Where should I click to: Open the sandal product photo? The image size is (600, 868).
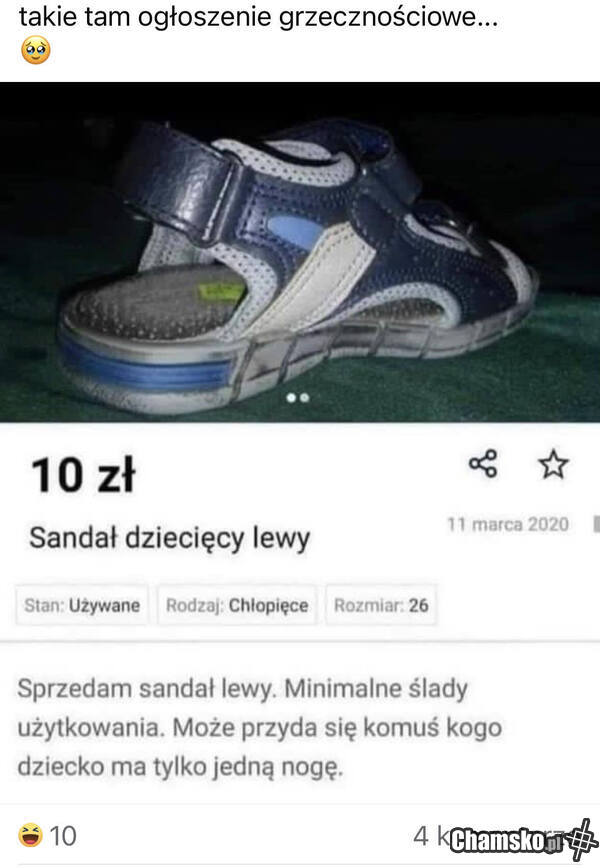[x=300, y=252]
